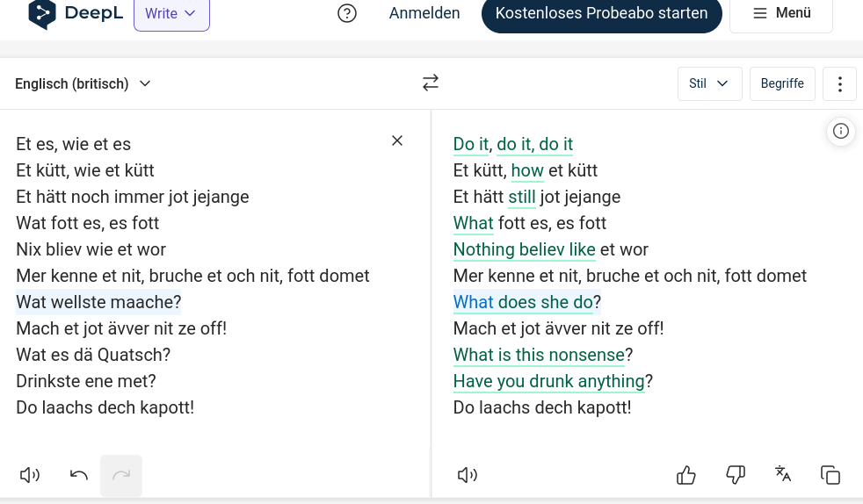
Task: Play the improved text audio
Action: tap(468, 475)
